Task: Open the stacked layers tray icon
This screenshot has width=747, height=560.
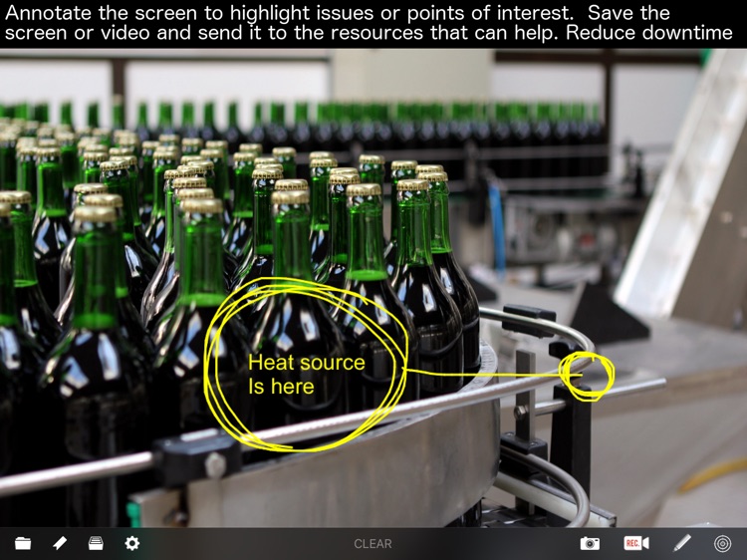Action: (96, 543)
